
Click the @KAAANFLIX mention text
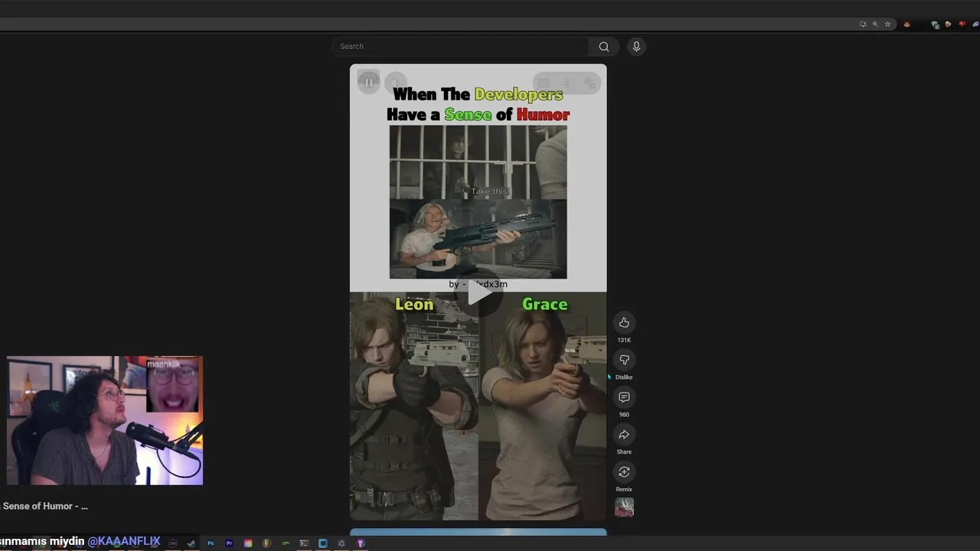tap(124, 541)
